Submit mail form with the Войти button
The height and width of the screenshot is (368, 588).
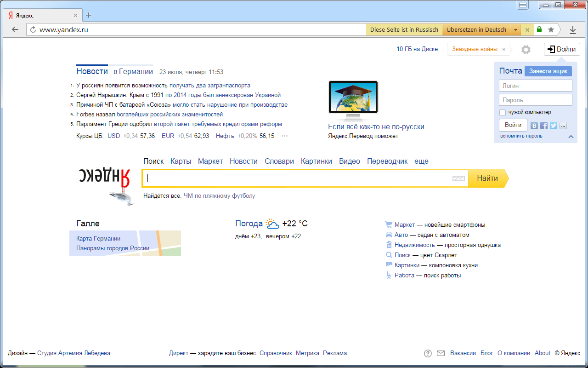pos(513,125)
